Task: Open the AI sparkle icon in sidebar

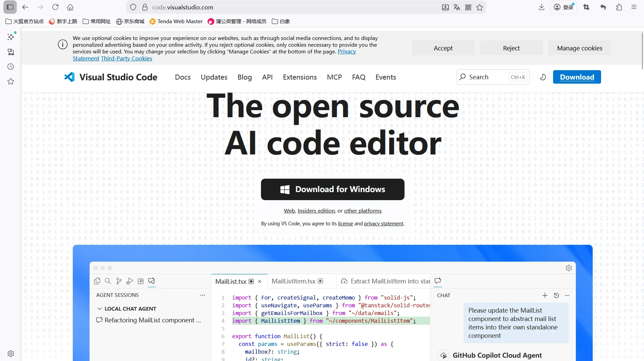Action: click(11, 37)
